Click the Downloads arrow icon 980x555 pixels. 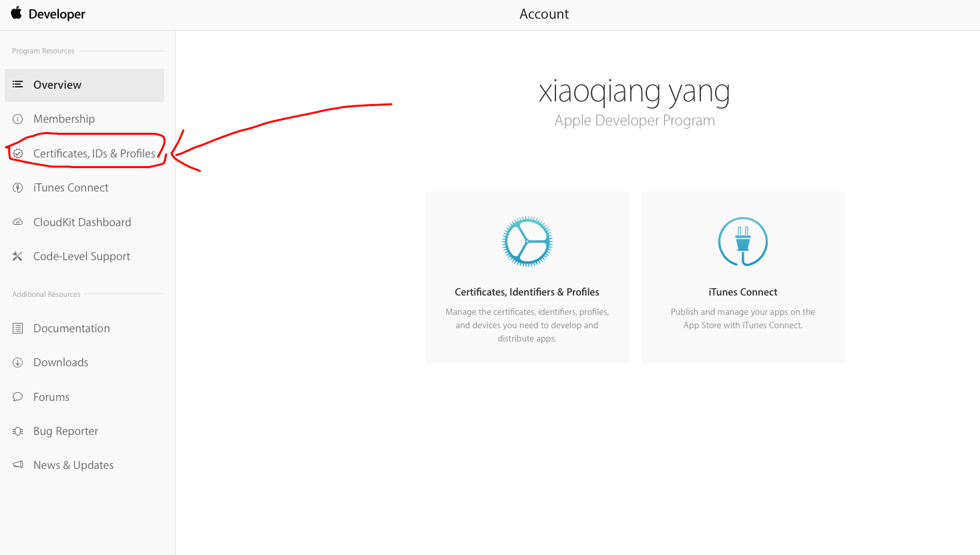pos(18,362)
